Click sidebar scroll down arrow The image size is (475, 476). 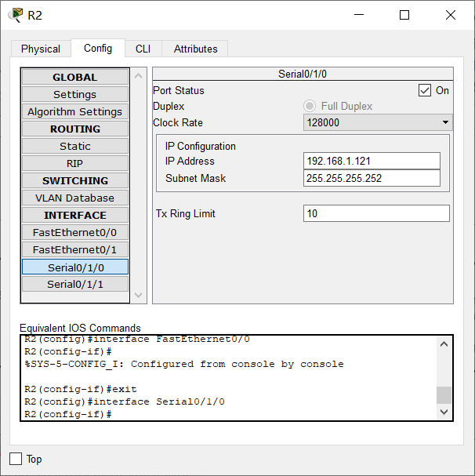coord(139,295)
